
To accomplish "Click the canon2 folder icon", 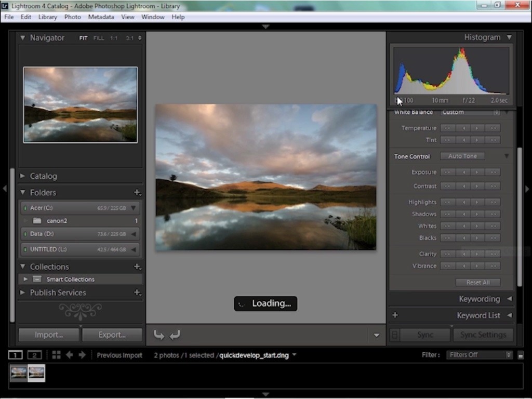I will click(37, 221).
